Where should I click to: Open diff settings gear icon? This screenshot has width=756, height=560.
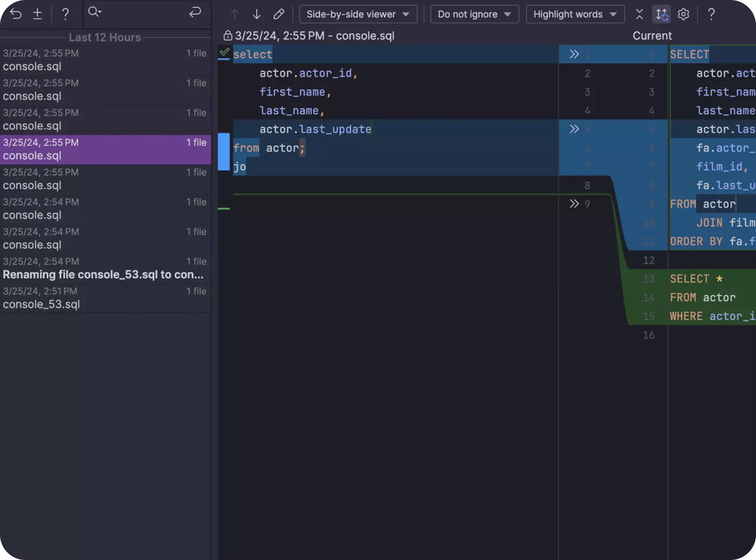coord(684,14)
